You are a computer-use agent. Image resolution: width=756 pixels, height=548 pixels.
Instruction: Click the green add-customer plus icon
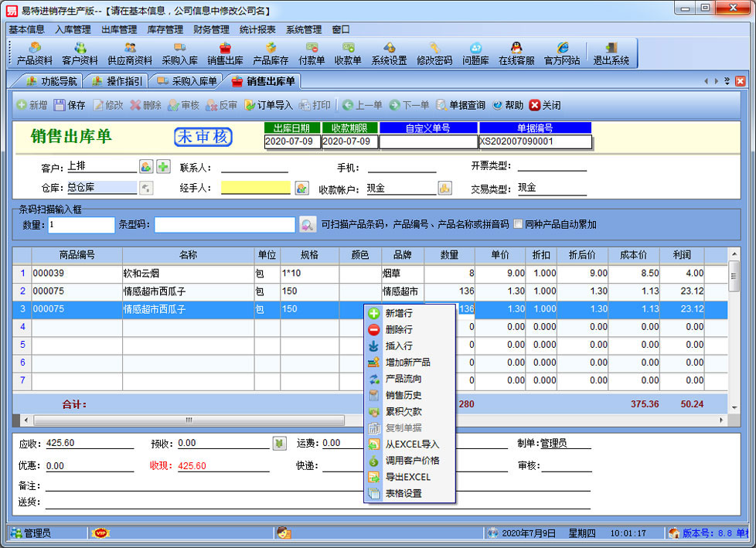(163, 166)
